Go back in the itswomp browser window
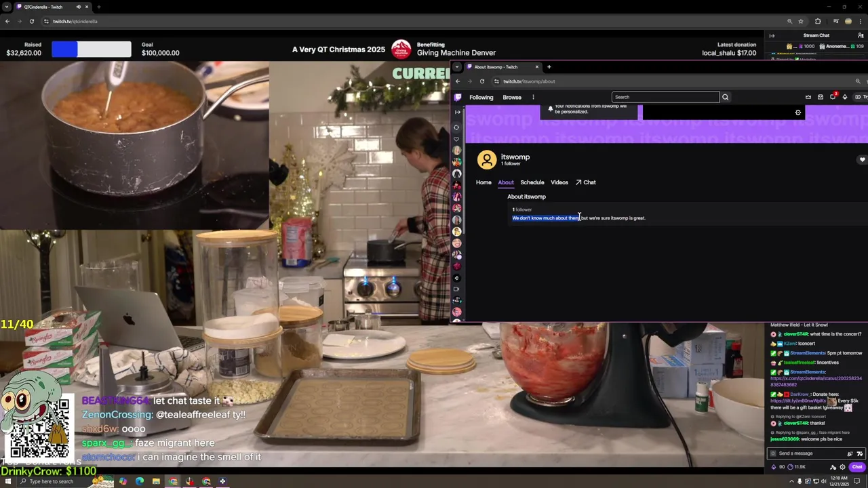Viewport: 868px width, 488px height. pos(458,81)
